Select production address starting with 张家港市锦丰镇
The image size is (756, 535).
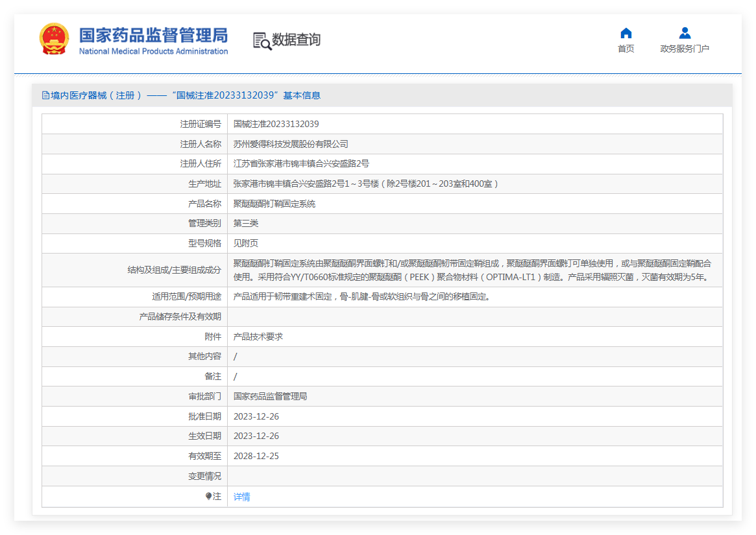coord(366,184)
